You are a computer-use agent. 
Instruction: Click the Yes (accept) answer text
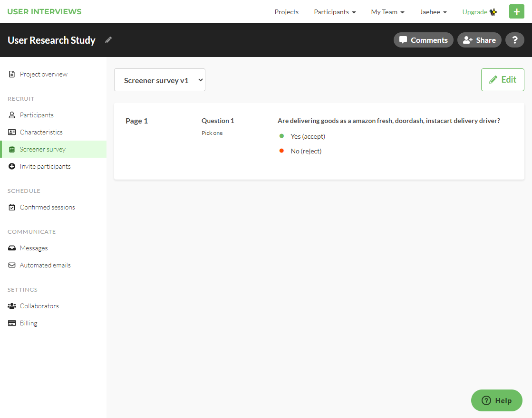click(x=308, y=136)
